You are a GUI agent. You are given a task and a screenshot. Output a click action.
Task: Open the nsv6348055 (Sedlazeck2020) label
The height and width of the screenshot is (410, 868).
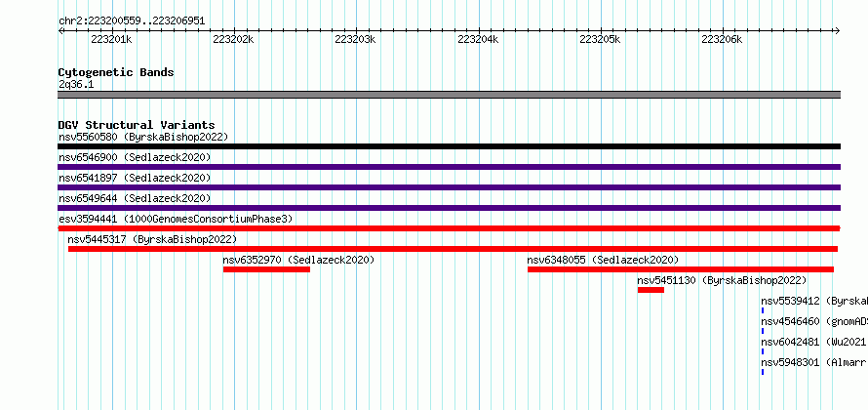603,260
